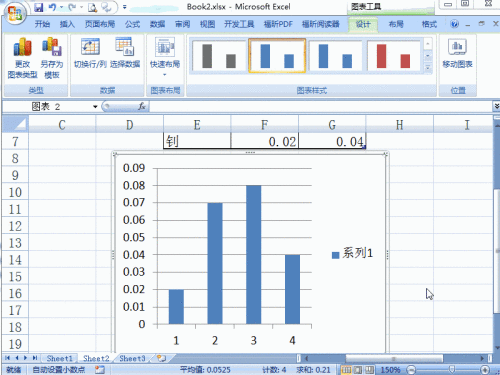Viewport: 500px width, 375px height.
Task: Switch to Normal view button
Action: point(346,370)
